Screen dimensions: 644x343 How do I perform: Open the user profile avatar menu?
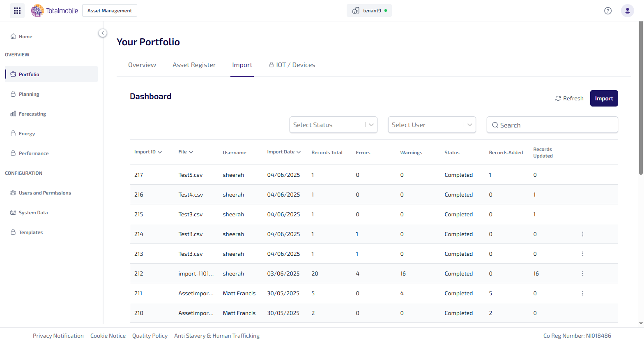click(x=627, y=11)
